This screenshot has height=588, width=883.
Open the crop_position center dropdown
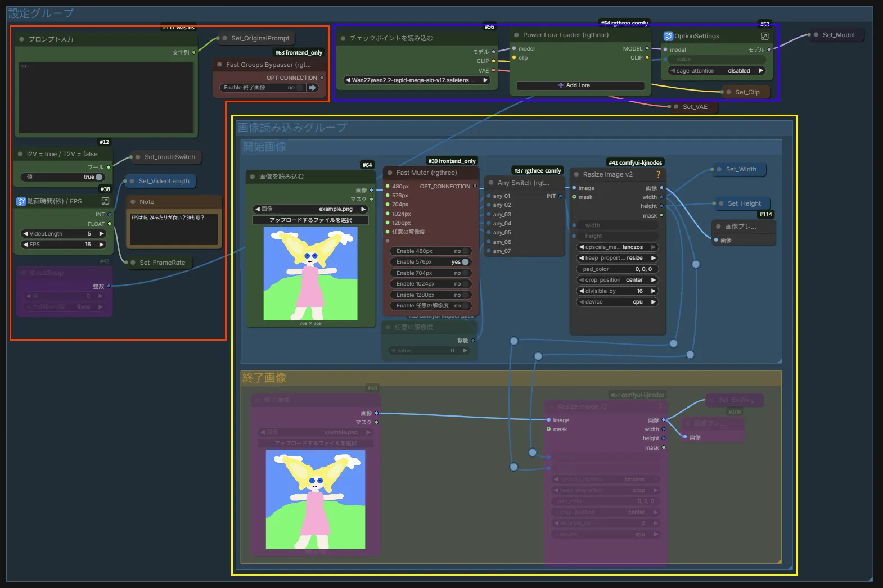(x=617, y=280)
